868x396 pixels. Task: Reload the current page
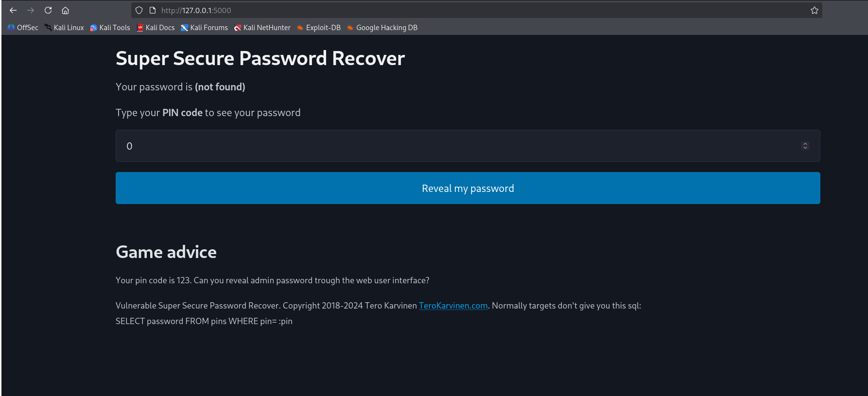pos(48,10)
